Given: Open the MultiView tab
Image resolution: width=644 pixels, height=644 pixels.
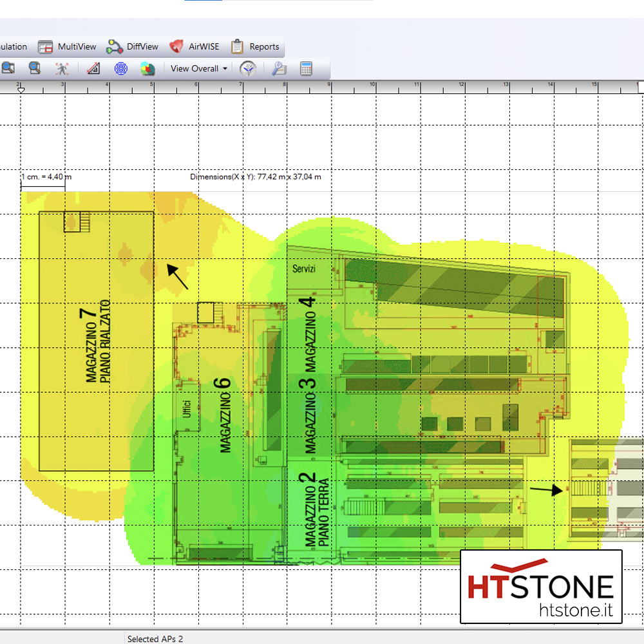Looking at the screenshot, I should pos(67,47).
